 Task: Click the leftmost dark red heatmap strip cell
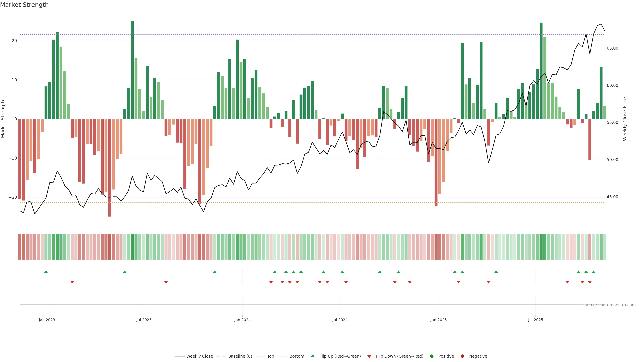[x=20, y=247]
